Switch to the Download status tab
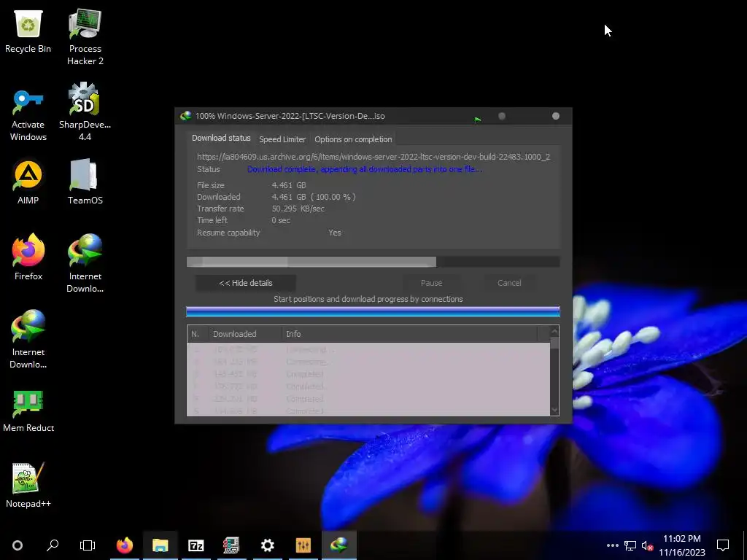The height and width of the screenshot is (560, 747). [x=221, y=138]
